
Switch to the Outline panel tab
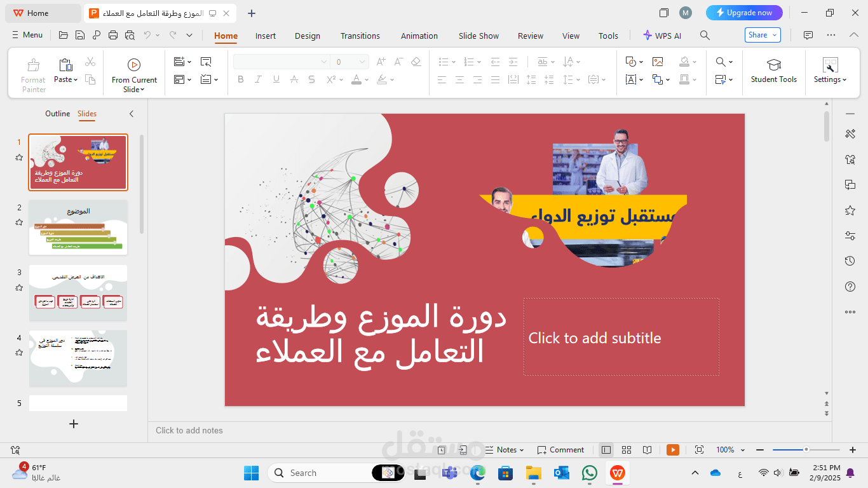pos(57,114)
